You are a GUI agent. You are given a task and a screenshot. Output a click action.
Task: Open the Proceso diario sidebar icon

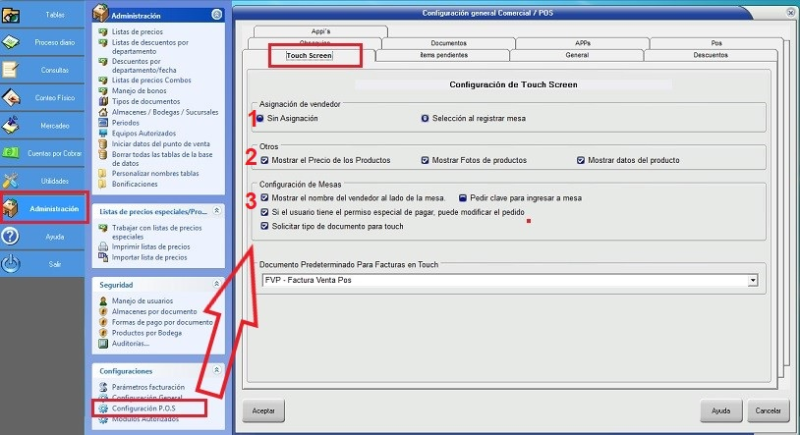tap(12, 43)
